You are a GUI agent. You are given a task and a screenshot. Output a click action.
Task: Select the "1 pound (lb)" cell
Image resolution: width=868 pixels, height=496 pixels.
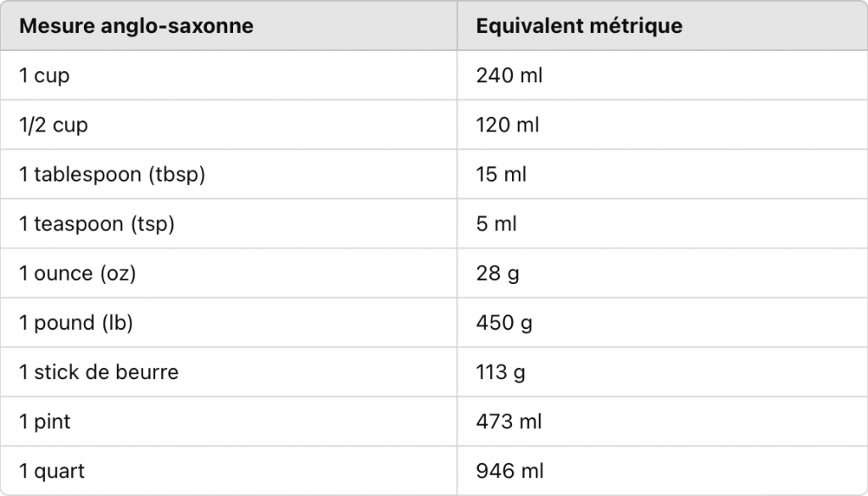pyautogui.click(x=76, y=323)
